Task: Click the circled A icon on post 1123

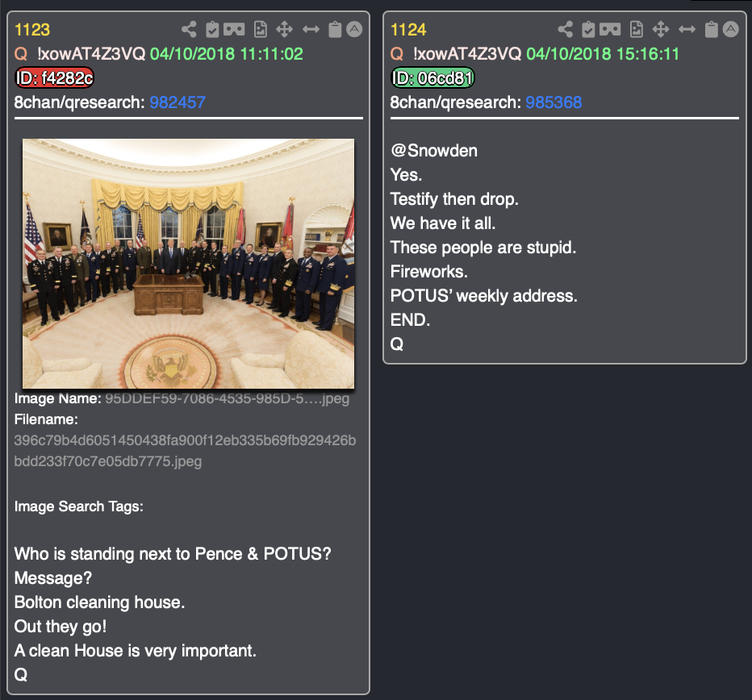Action: pyautogui.click(x=354, y=29)
